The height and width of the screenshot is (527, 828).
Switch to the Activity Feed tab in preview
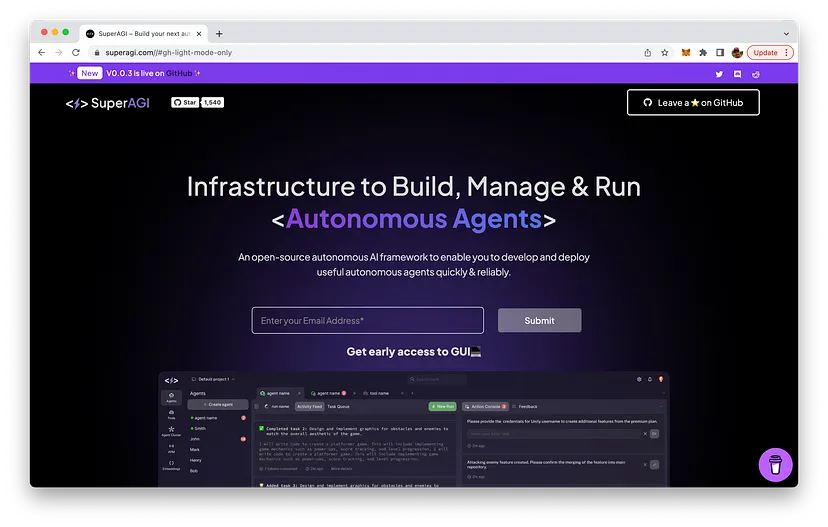pyautogui.click(x=309, y=407)
